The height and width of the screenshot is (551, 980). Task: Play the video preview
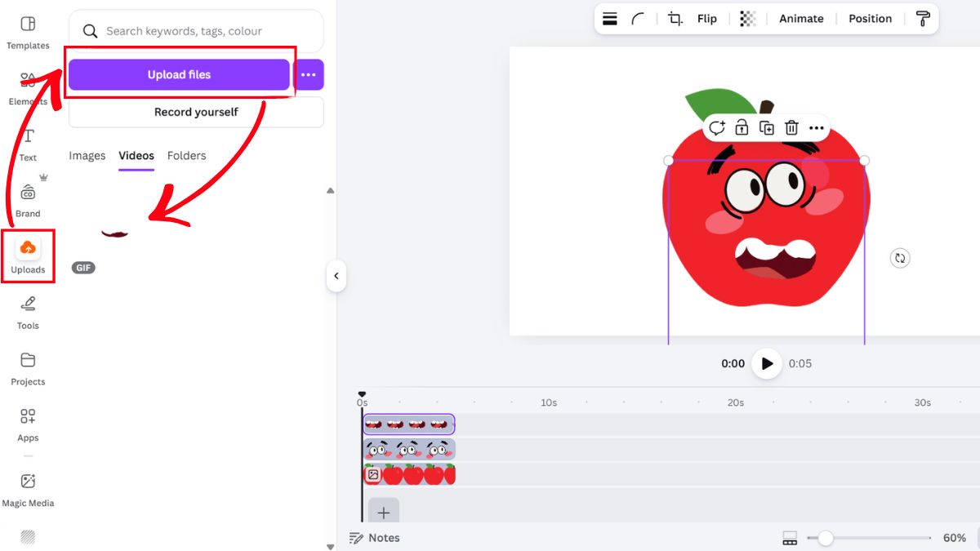coord(766,364)
